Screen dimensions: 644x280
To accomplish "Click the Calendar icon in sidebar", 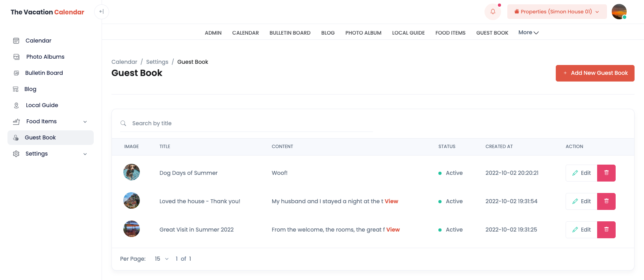I will pos(16,41).
